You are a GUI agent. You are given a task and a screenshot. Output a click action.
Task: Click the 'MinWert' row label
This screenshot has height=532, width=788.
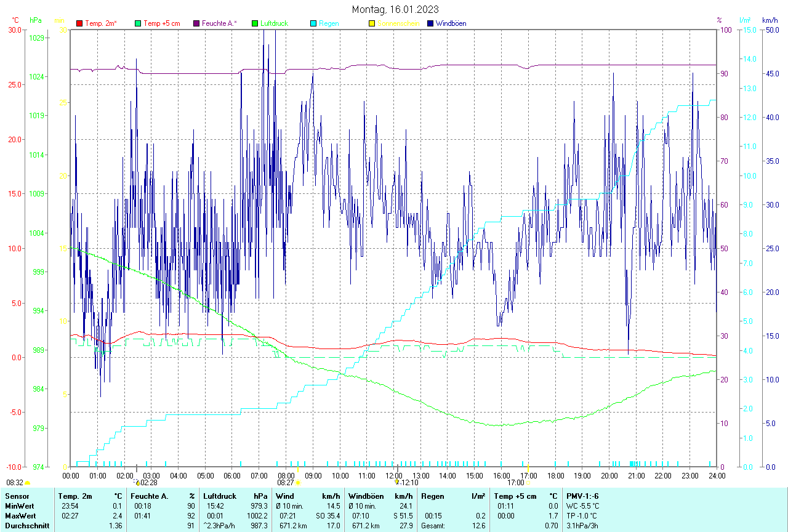18,506
